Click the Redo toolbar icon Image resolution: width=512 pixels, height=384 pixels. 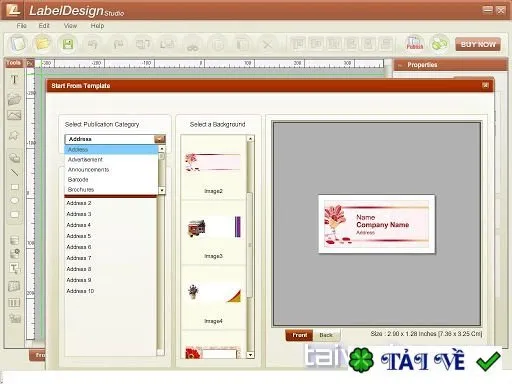point(119,44)
